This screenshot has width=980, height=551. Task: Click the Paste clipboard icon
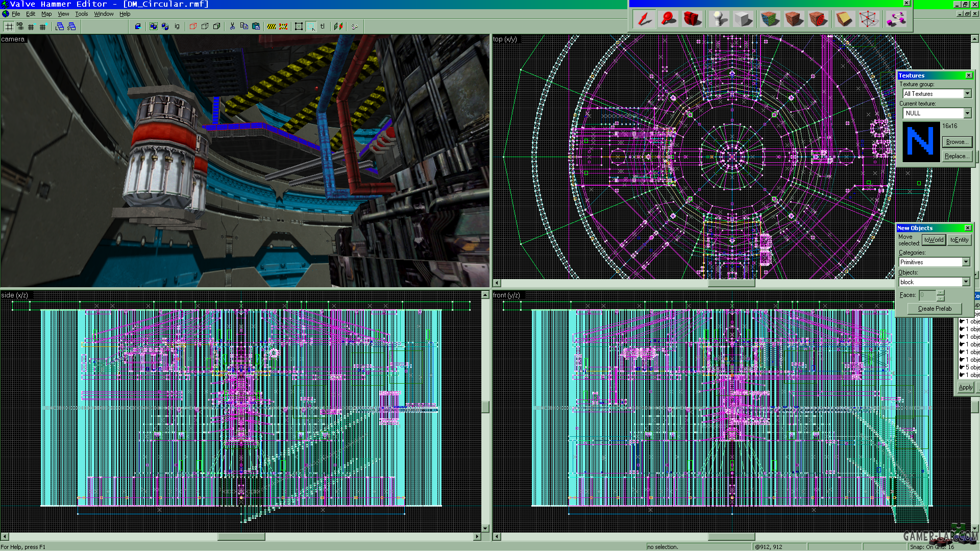pyautogui.click(x=256, y=27)
